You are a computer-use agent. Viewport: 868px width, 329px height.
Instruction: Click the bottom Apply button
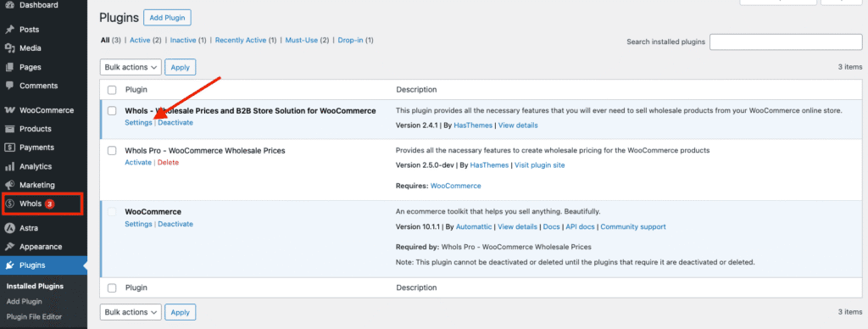(181, 312)
